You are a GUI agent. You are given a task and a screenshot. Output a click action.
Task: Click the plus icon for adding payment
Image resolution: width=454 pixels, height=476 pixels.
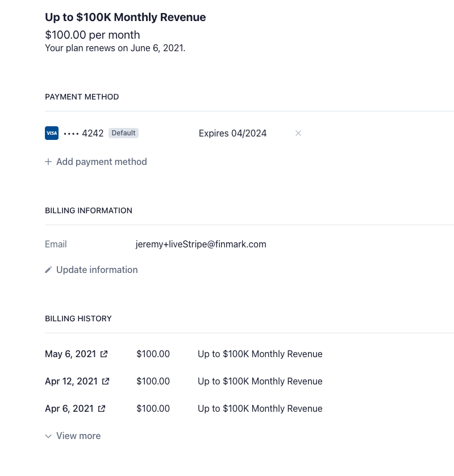[x=48, y=162]
